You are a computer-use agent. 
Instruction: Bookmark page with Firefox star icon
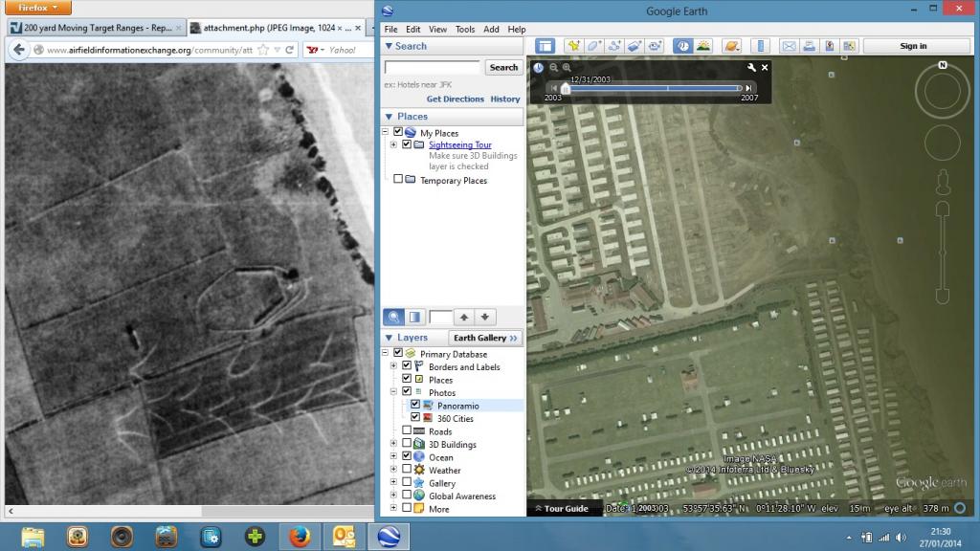pyautogui.click(x=263, y=50)
